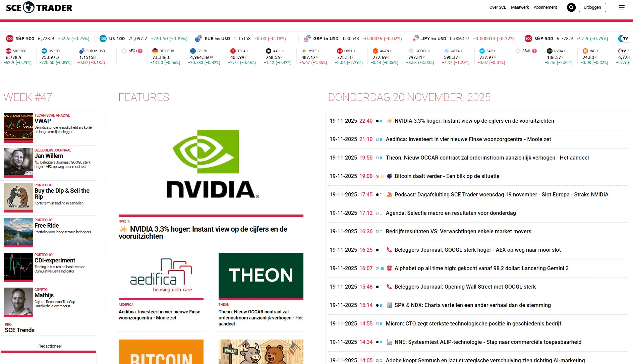This screenshot has height=364, width=633.
Task: Switch to the Redactioneel tab
Action: [50, 346]
